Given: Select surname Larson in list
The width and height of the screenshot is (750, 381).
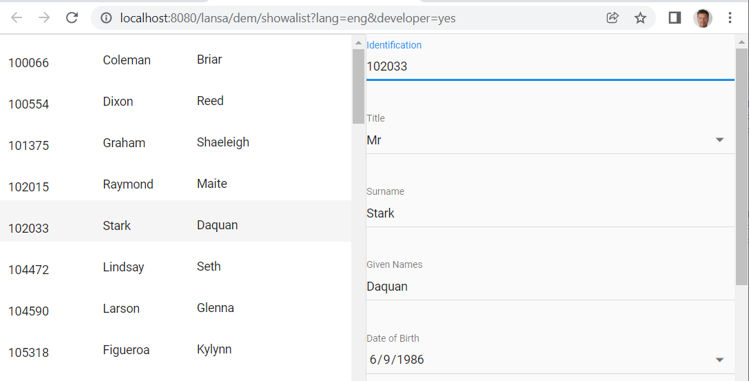Looking at the screenshot, I should tap(121, 309).
